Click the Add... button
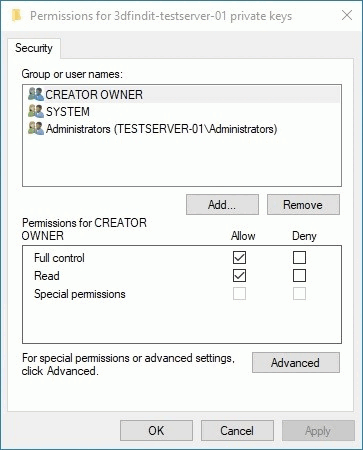 coord(222,205)
